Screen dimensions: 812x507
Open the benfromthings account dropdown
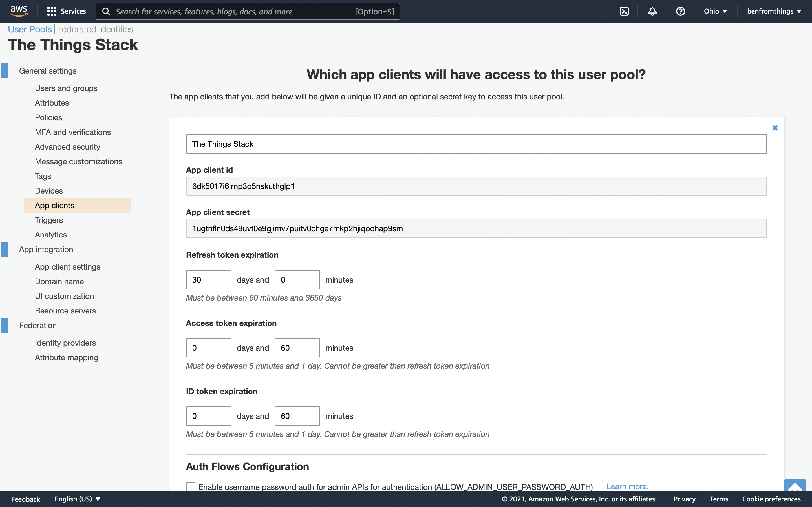[x=774, y=11]
